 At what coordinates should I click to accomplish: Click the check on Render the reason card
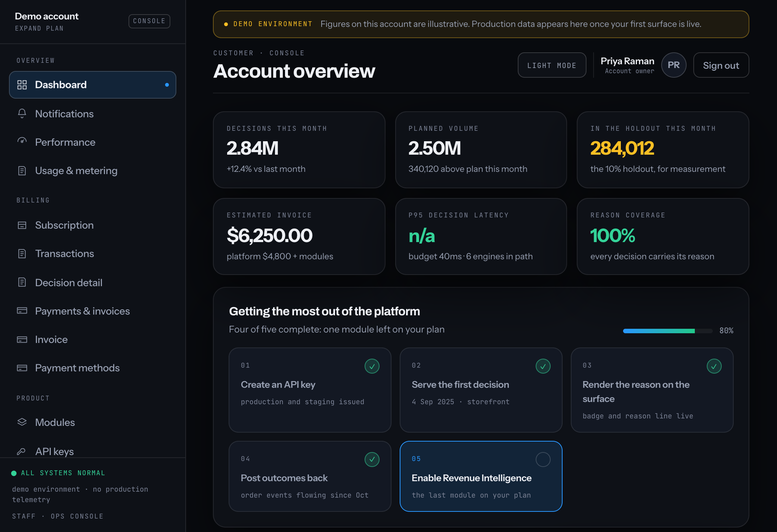(714, 366)
